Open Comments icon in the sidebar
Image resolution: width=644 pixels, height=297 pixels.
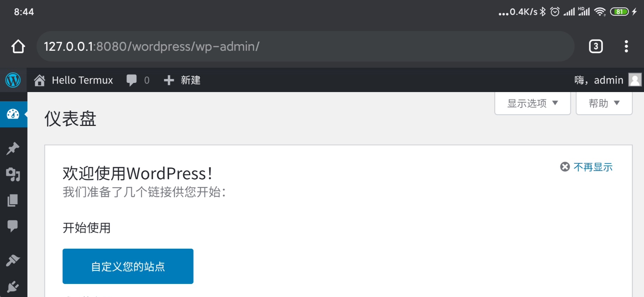pyautogui.click(x=13, y=226)
